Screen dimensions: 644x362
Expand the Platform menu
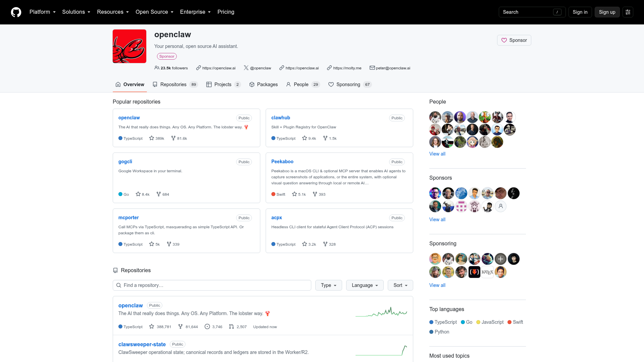point(43,12)
